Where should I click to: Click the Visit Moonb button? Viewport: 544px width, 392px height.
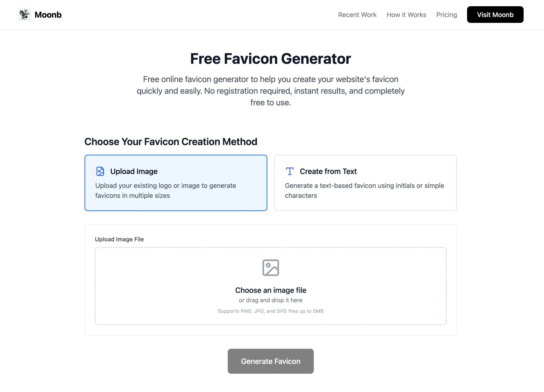pos(495,14)
